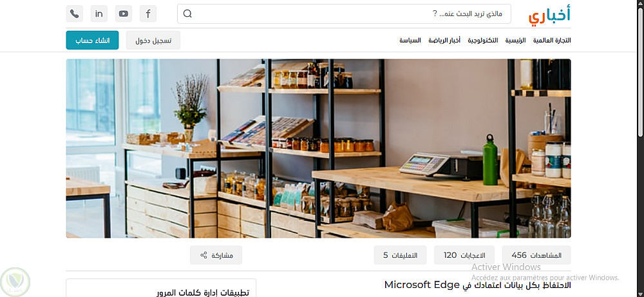
Task: Click the الاعجابات 120 likes button
Action: click(464, 255)
